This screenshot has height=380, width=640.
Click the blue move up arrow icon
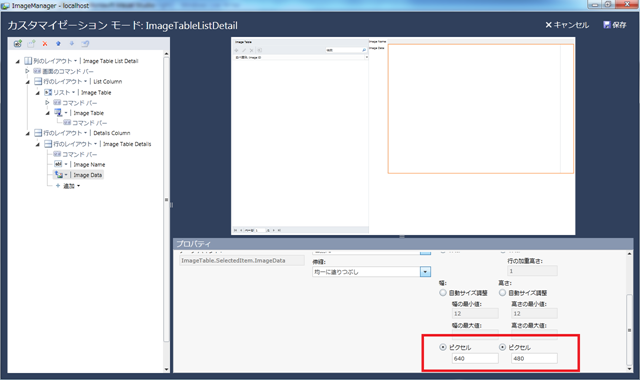(x=58, y=44)
